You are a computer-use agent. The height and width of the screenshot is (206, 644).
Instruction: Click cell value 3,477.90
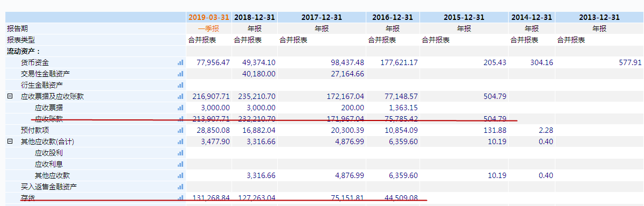pos(215,142)
